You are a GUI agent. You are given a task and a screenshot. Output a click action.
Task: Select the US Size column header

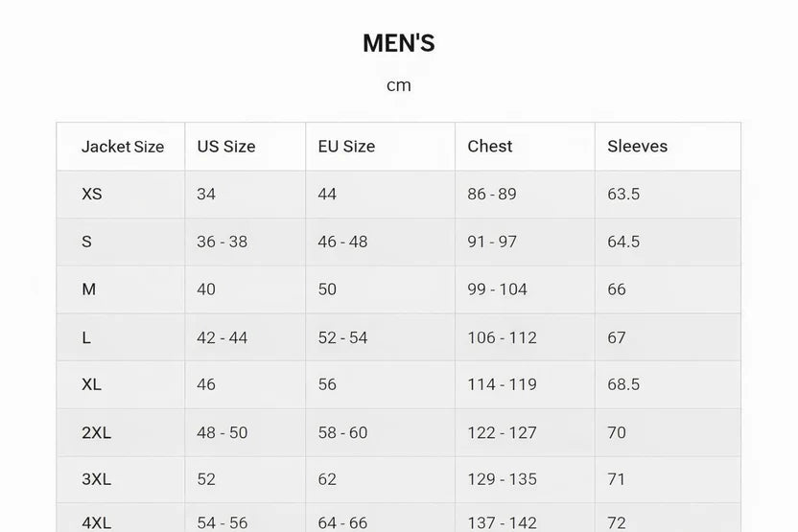coord(225,147)
